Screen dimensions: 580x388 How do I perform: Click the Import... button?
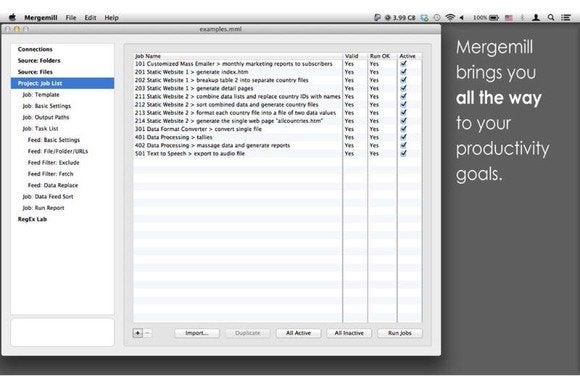pos(197,333)
